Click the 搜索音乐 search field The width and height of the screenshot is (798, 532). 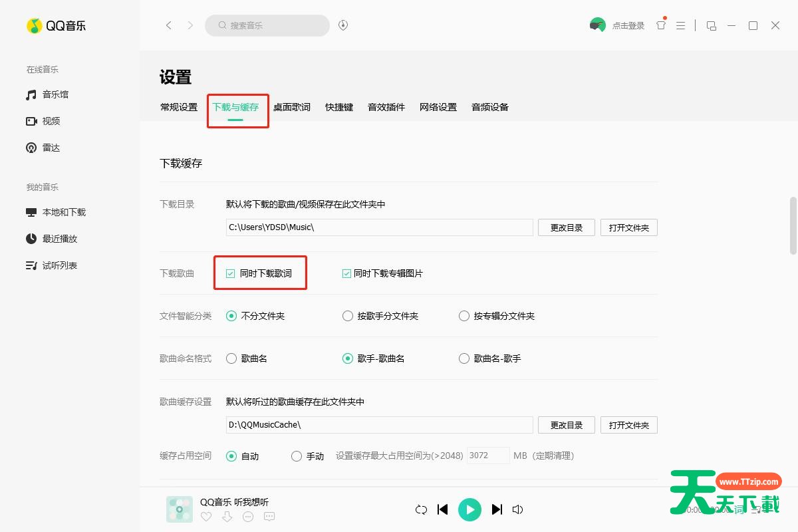[x=273, y=25]
